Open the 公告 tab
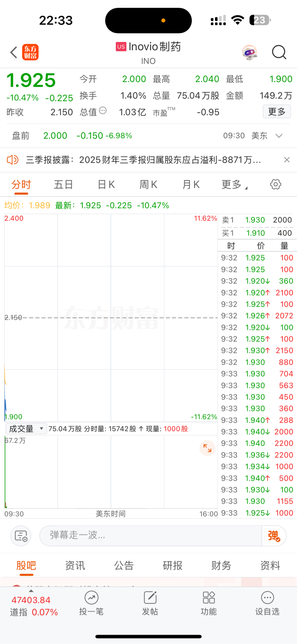The image size is (297, 644). [124, 565]
